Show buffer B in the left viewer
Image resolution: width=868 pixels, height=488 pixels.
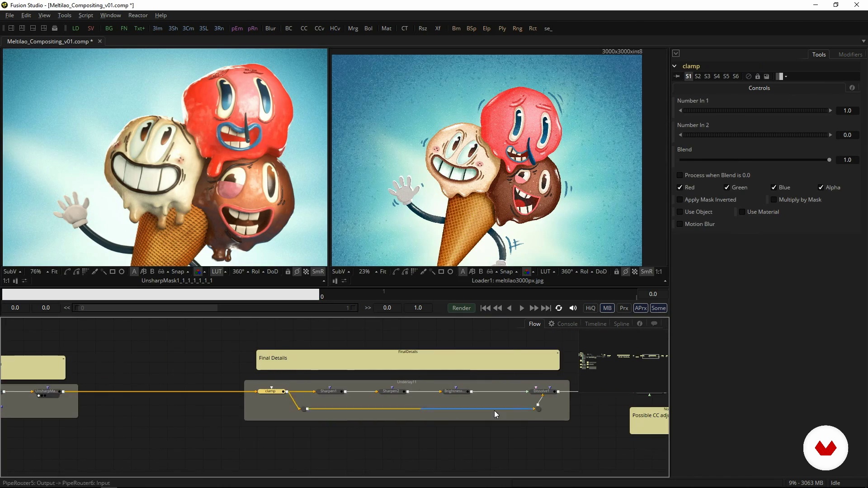pyautogui.click(x=152, y=272)
